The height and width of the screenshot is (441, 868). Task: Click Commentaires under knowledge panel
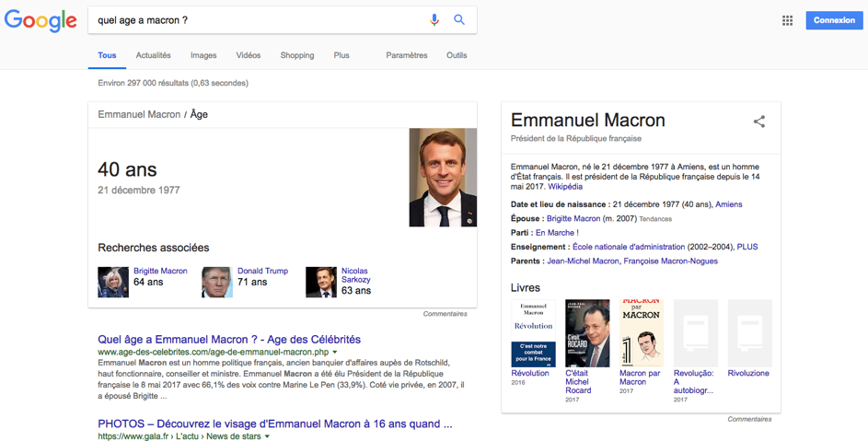[x=749, y=419]
